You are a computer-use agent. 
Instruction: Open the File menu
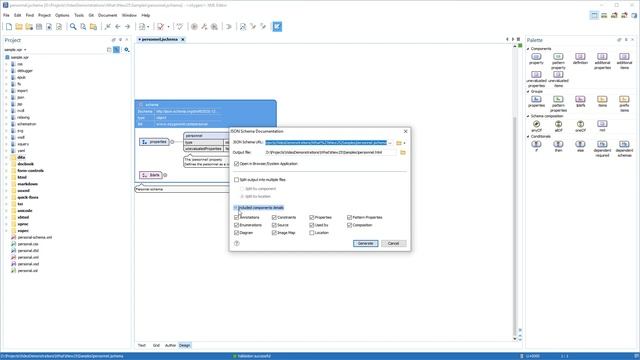(6, 15)
